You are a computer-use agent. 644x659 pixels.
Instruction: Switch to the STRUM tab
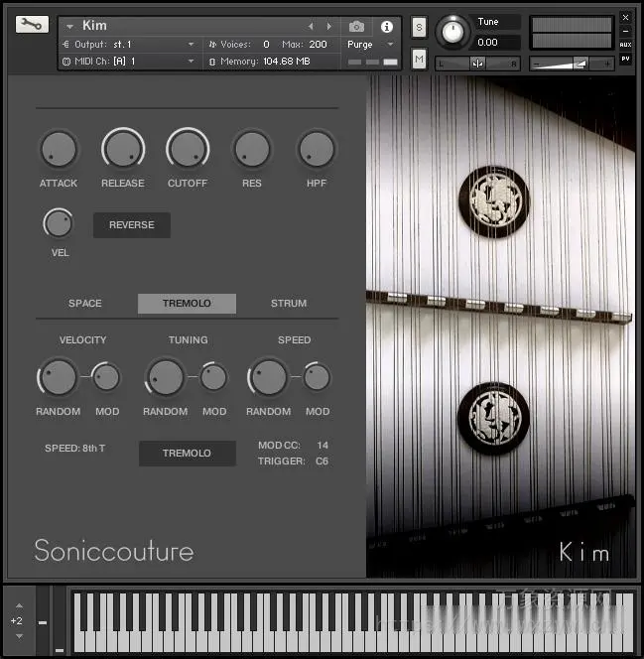click(x=289, y=303)
